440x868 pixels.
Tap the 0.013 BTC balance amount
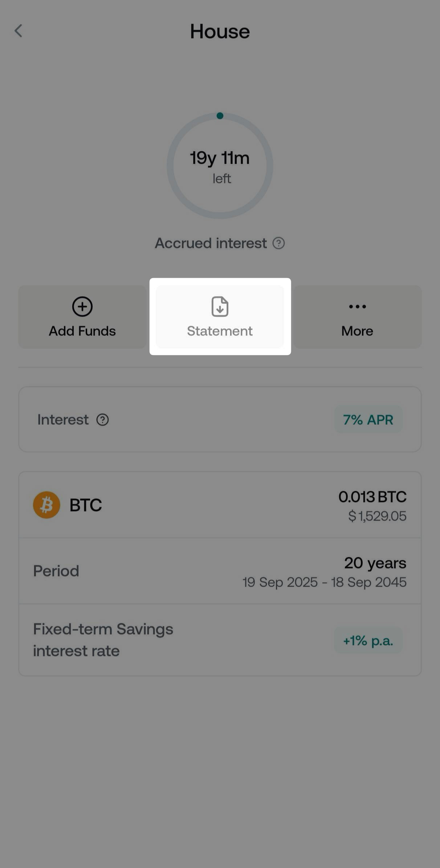(372, 497)
